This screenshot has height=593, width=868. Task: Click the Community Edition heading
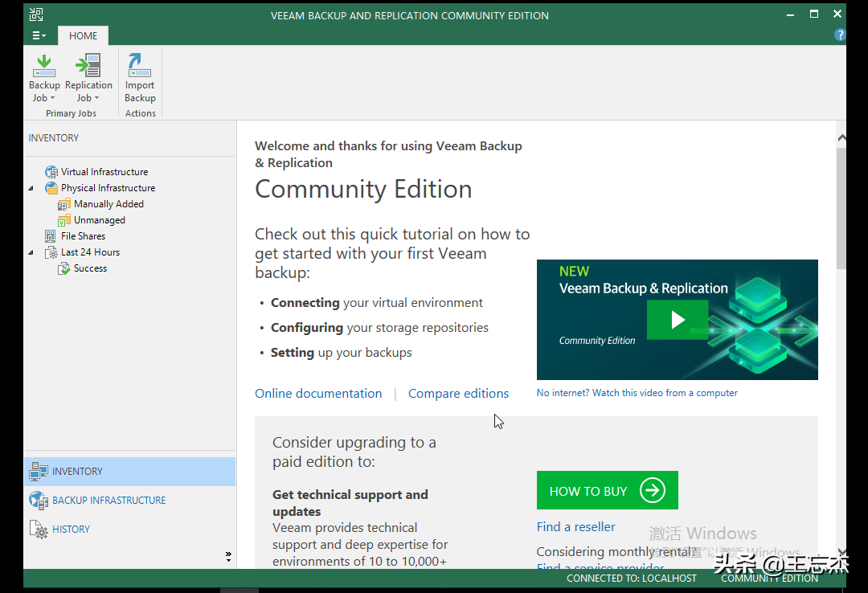click(363, 190)
